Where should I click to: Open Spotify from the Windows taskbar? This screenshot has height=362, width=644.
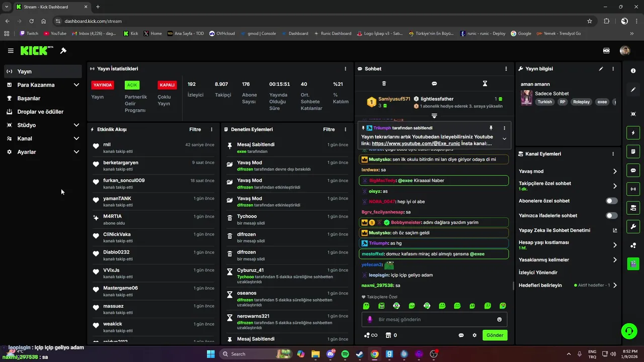tap(345, 354)
